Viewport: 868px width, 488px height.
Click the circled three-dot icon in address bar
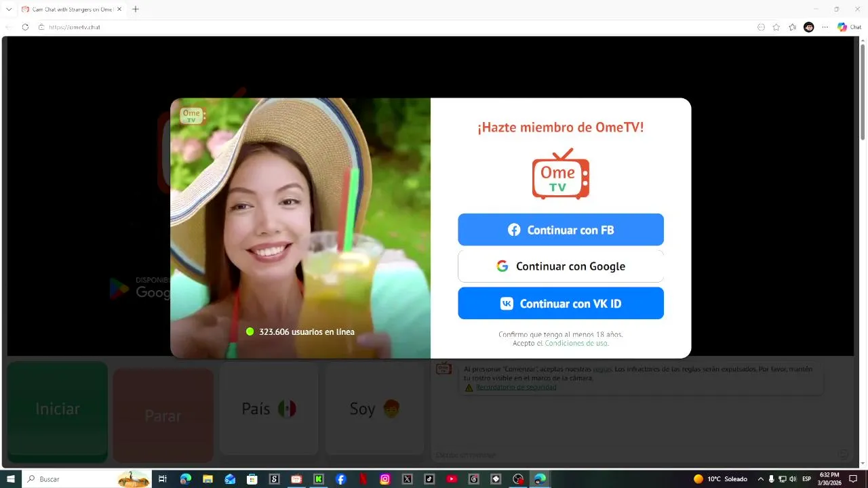click(761, 27)
